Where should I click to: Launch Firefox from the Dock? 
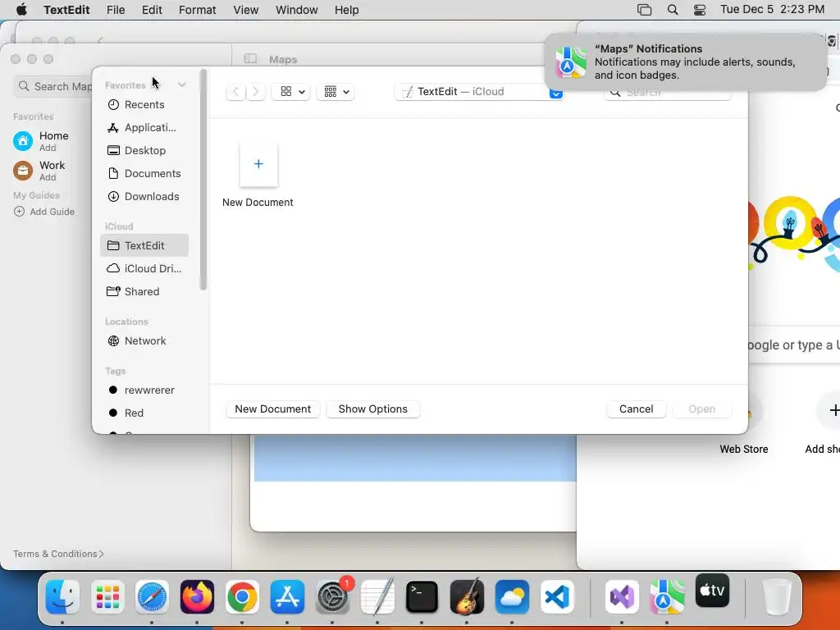[x=197, y=597]
